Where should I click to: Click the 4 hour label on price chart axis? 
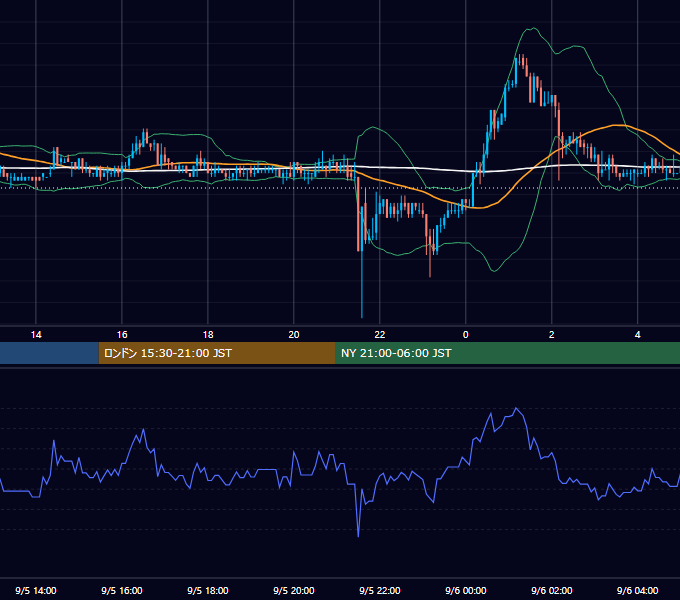coord(637,335)
